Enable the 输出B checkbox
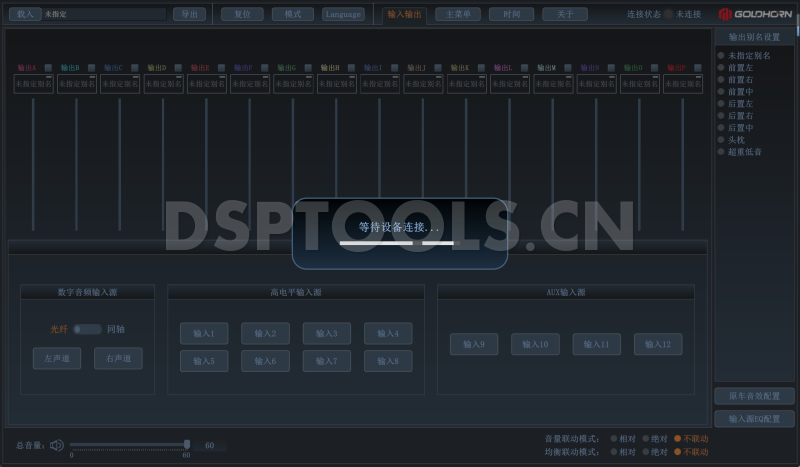This screenshot has height=467, width=800. pyautogui.click(x=91, y=68)
